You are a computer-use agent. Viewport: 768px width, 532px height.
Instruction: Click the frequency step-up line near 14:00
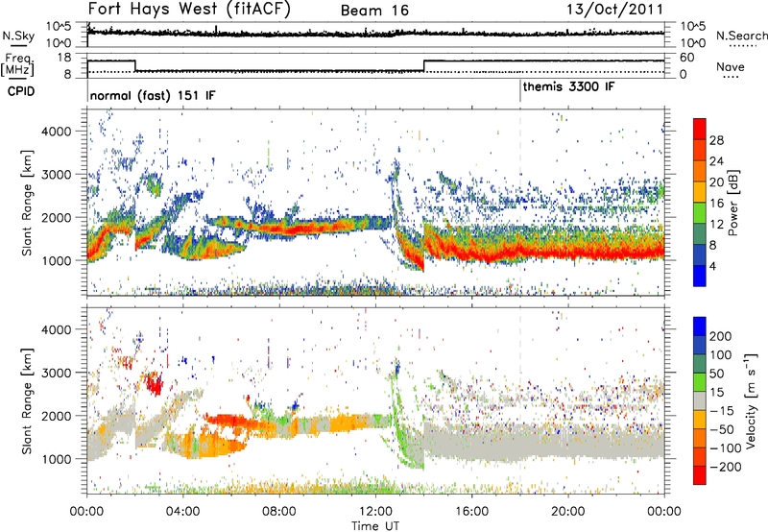(x=424, y=65)
